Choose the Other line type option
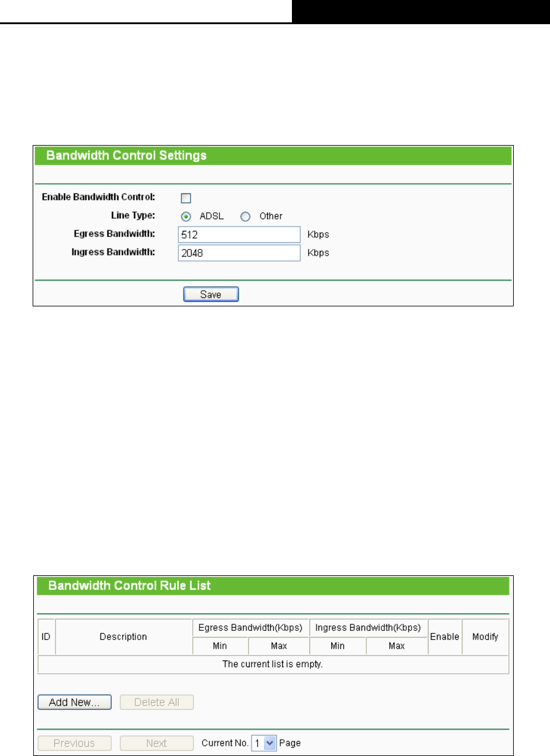 point(246,216)
